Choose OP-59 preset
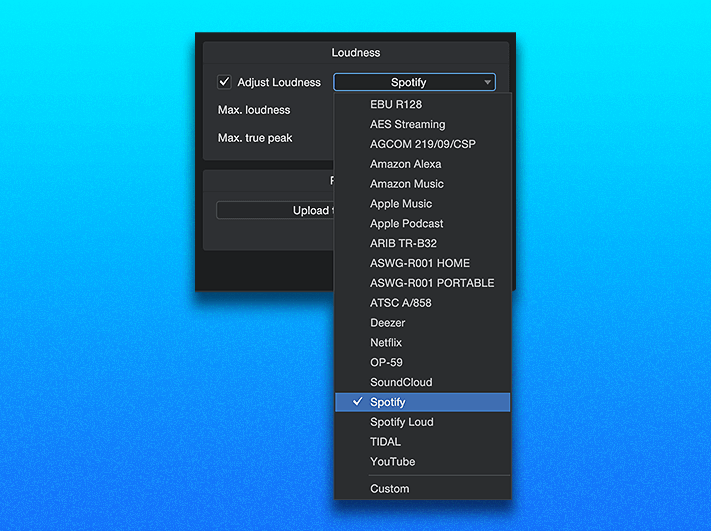This screenshot has width=711, height=531. pyautogui.click(x=423, y=362)
